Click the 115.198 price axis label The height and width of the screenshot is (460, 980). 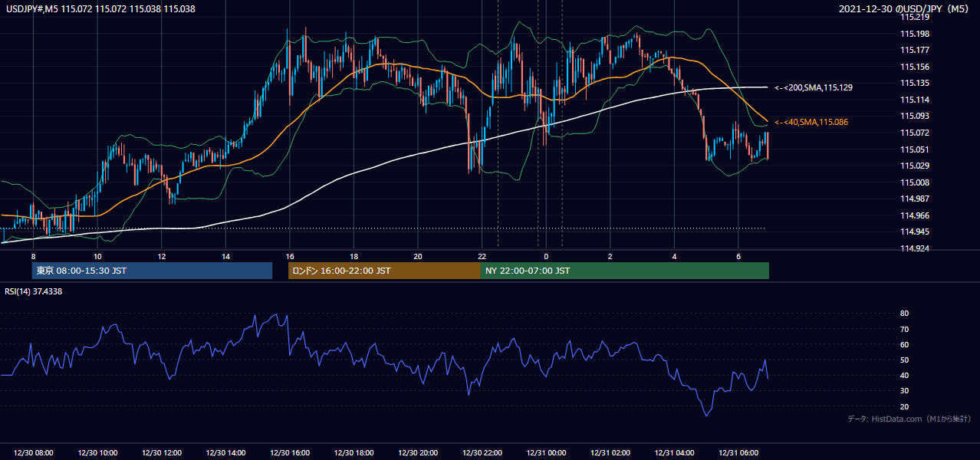coord(913,34)
